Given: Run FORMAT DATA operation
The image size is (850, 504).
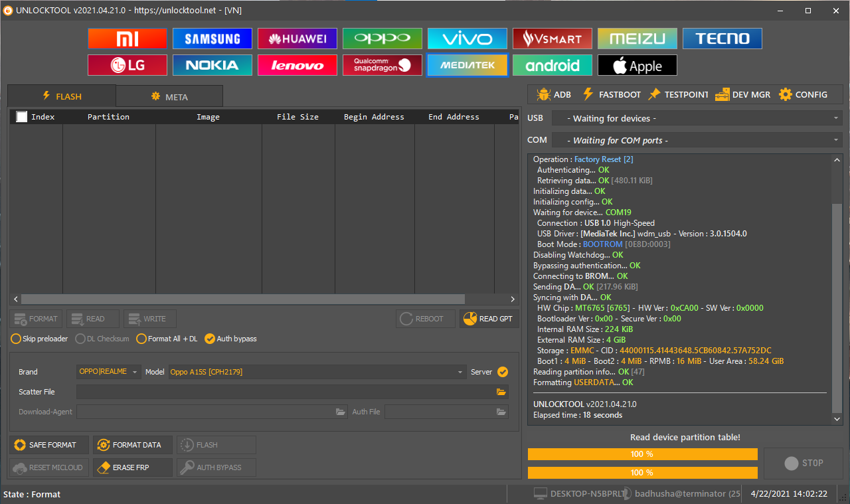Looking at the screenshot, I should (133, 445).
